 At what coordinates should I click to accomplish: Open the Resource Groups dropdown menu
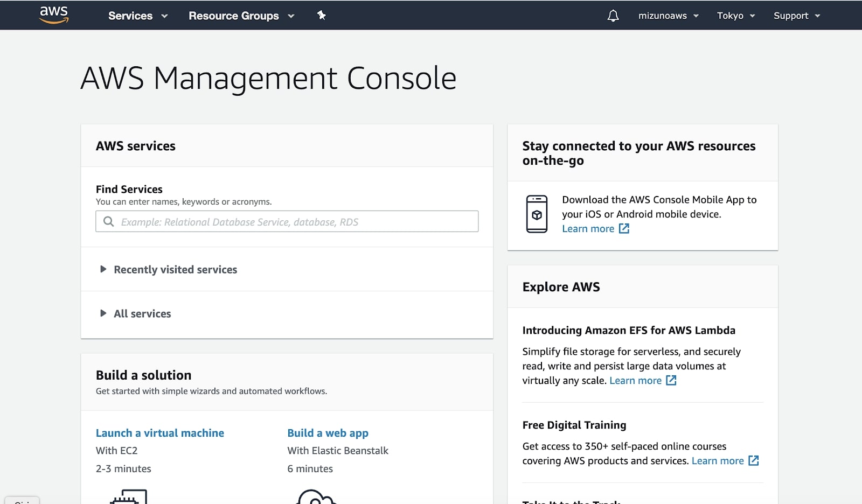point(241,16)
